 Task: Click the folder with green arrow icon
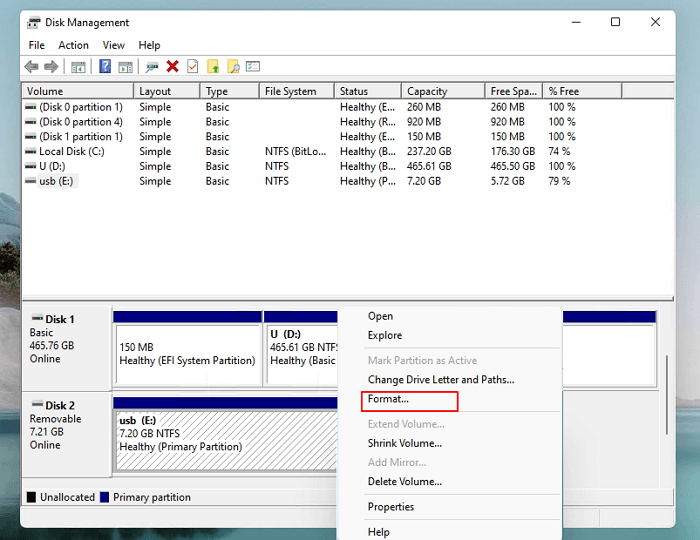[213, 67]
